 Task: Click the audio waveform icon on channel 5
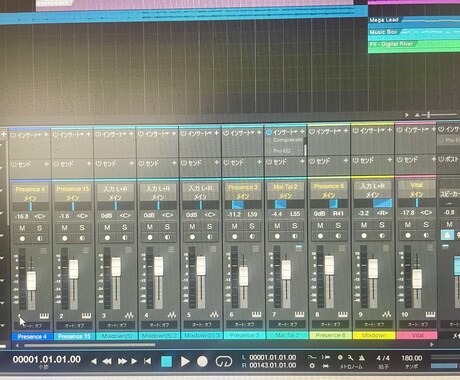point(214,314)
